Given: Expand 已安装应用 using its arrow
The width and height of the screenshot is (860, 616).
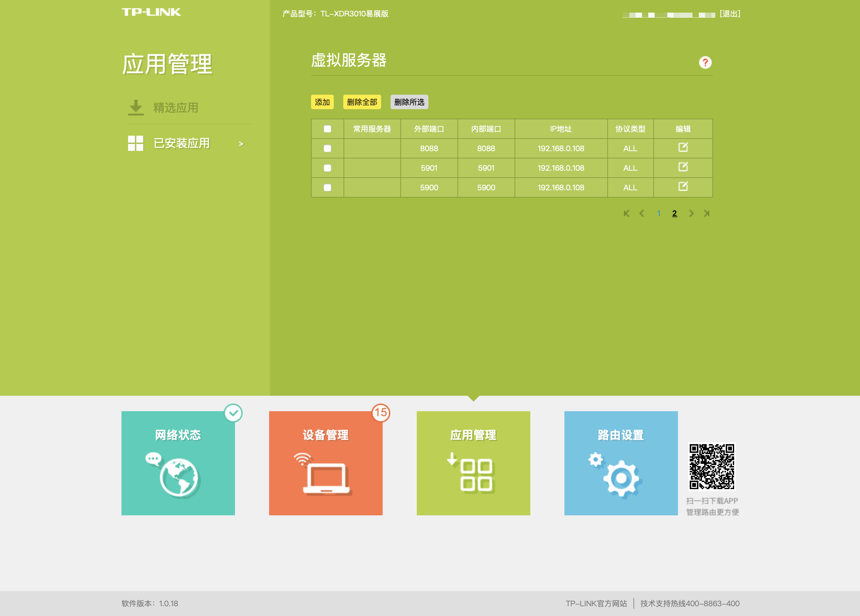Looking at the screenshot, I should point(241,144).
